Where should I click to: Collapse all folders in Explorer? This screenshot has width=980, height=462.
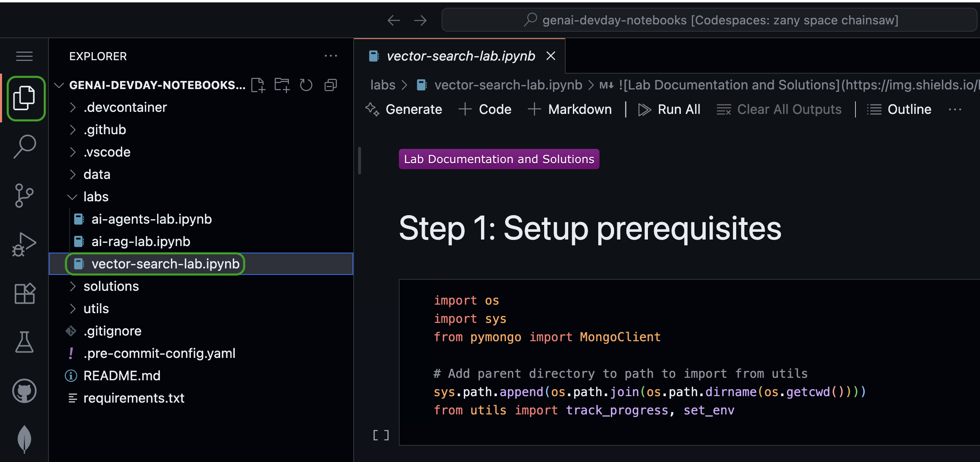pos(330,85)
